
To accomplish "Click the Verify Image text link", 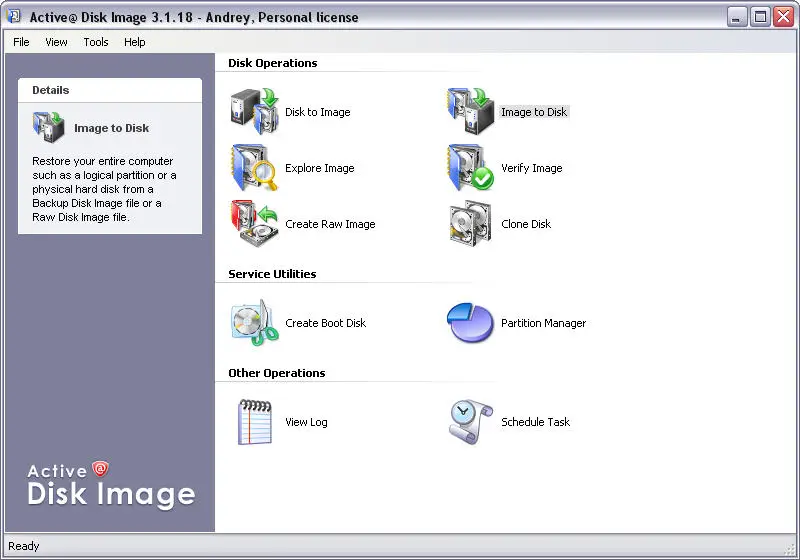I will [532, 168].
